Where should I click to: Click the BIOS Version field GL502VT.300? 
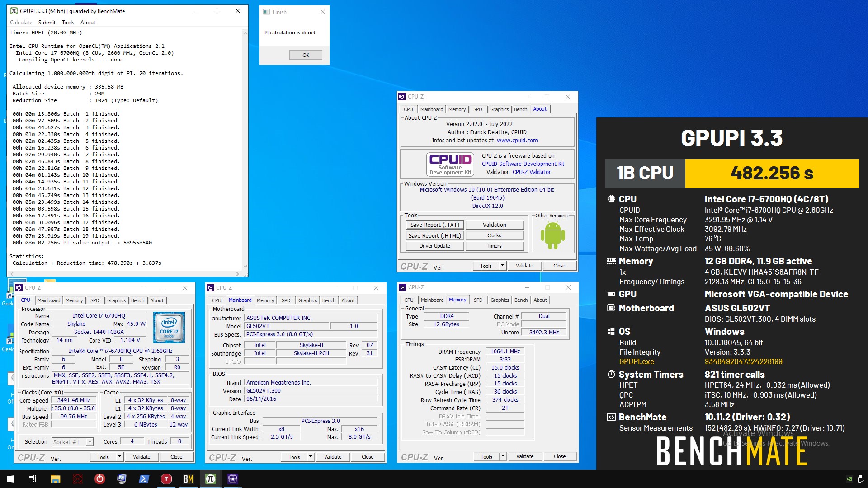(x=311, y=391)
